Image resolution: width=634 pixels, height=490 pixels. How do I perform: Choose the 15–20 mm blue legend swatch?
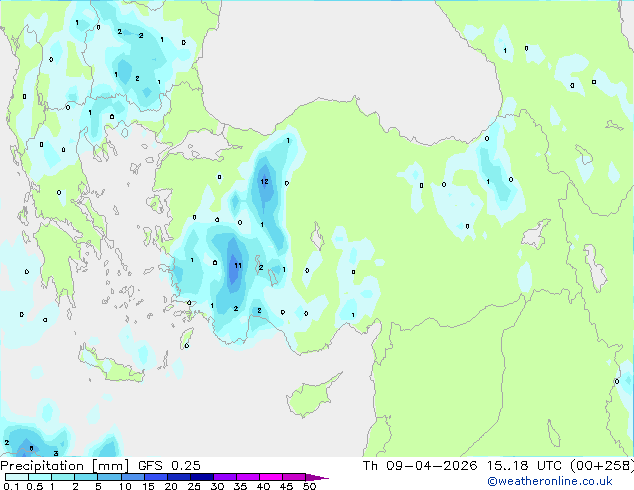(x=156, y=477)
